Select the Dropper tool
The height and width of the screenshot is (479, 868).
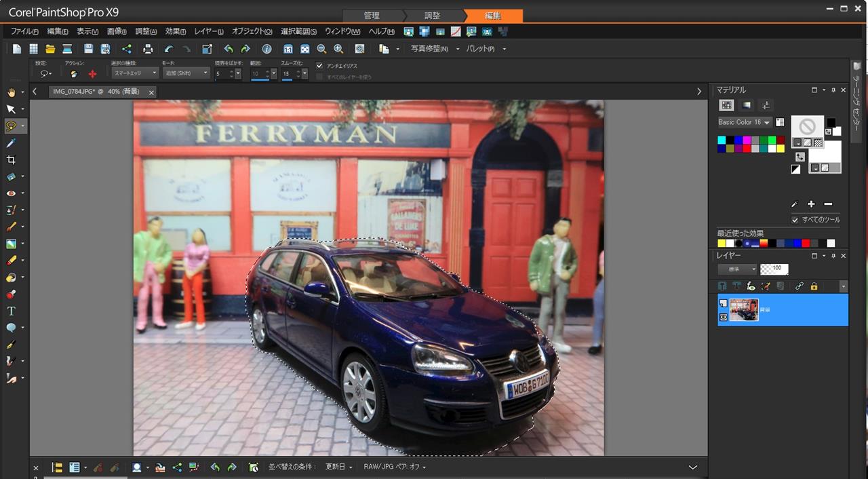[x=11, y=143]
